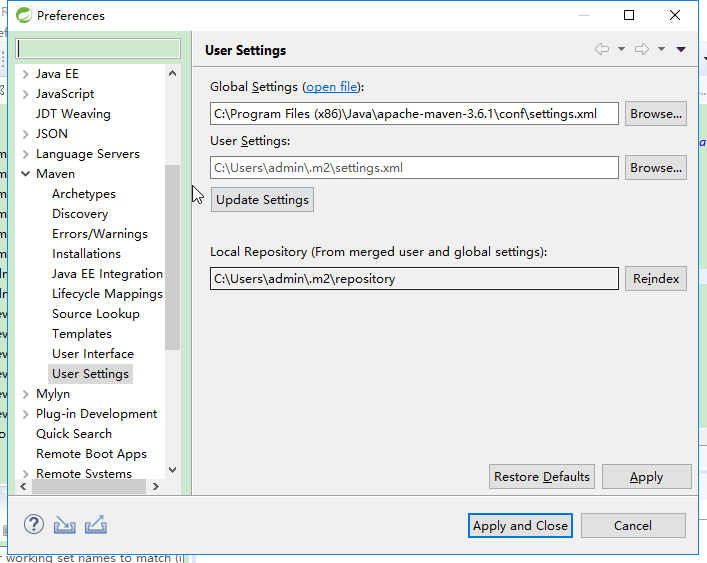
Task: Select Remote Boot Apps item
Action: pos(91,454)
